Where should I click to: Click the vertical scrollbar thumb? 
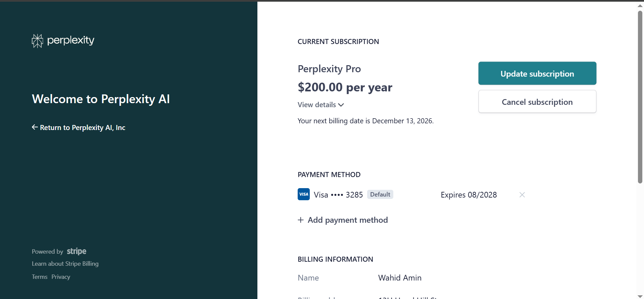(640, 97)
